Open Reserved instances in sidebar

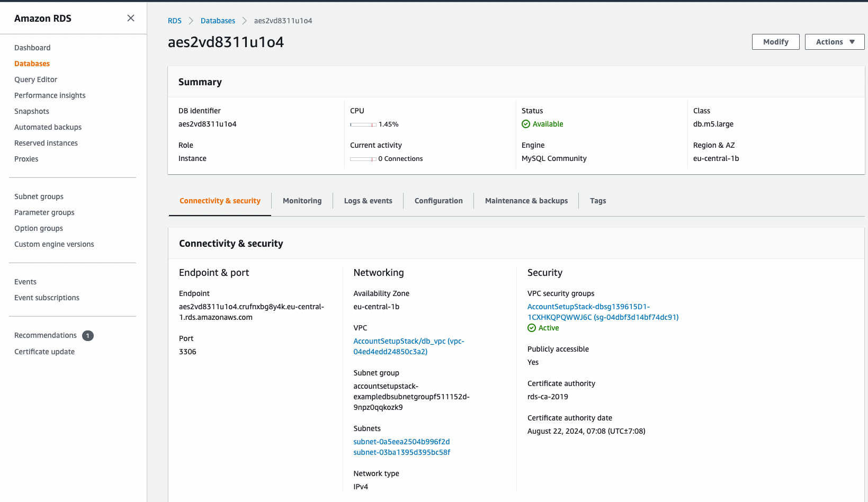point(46,143)
